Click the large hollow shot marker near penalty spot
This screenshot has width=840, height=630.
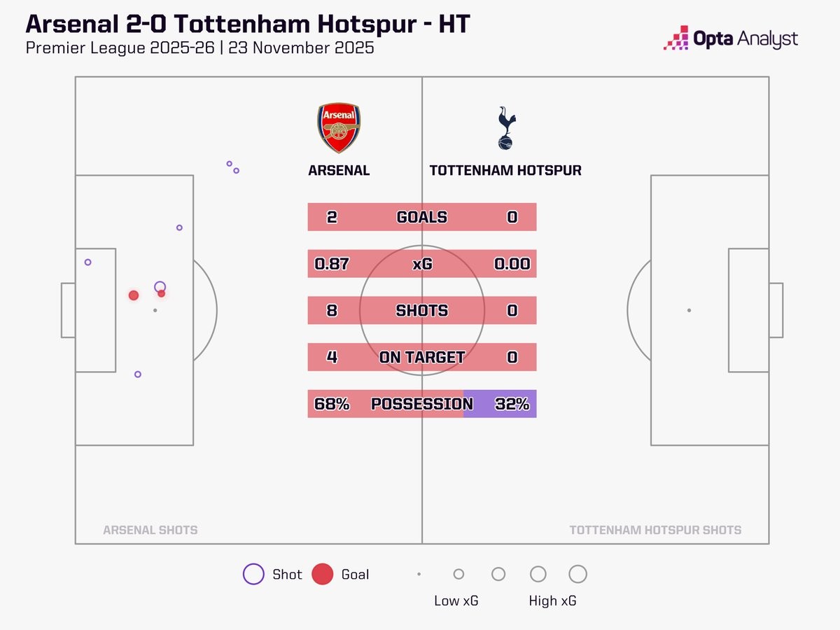(x=160, y=286)
